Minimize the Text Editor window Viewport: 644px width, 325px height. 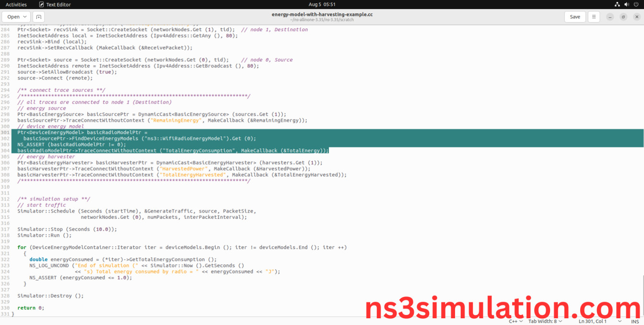609,16
